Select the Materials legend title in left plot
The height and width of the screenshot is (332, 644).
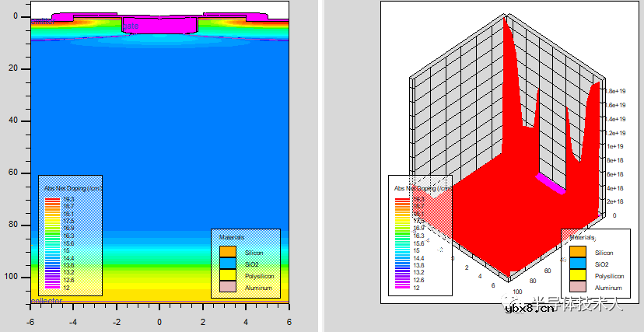coord(231,236)
